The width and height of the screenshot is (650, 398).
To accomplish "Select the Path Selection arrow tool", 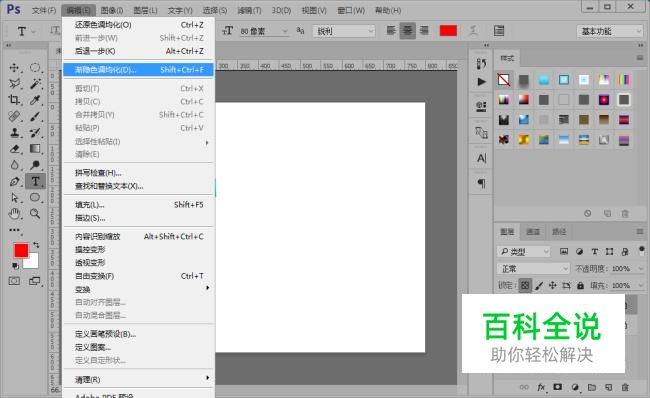I will pos(15,197).
